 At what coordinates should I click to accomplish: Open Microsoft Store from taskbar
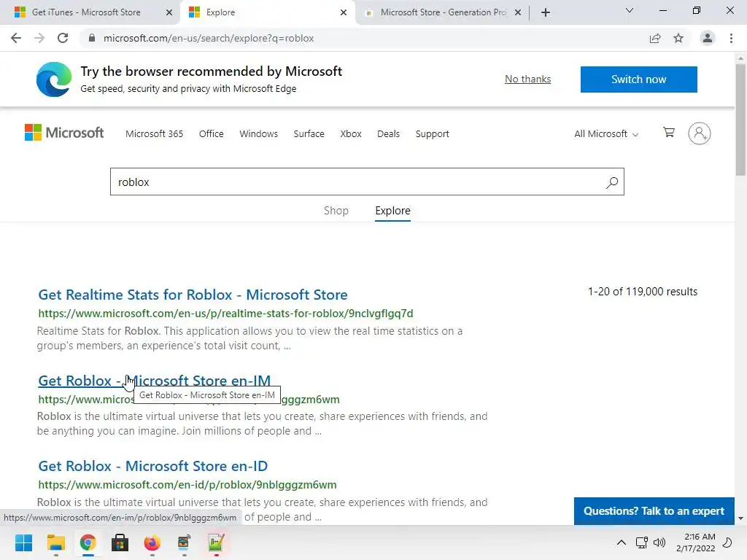tap(120, 542)
